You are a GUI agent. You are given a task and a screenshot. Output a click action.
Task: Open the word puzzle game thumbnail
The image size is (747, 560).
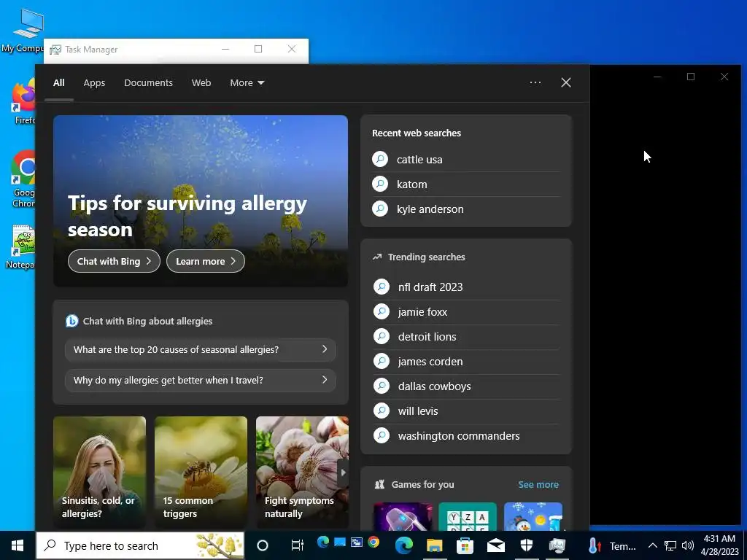pyautogui.click(x=468, y=517)
